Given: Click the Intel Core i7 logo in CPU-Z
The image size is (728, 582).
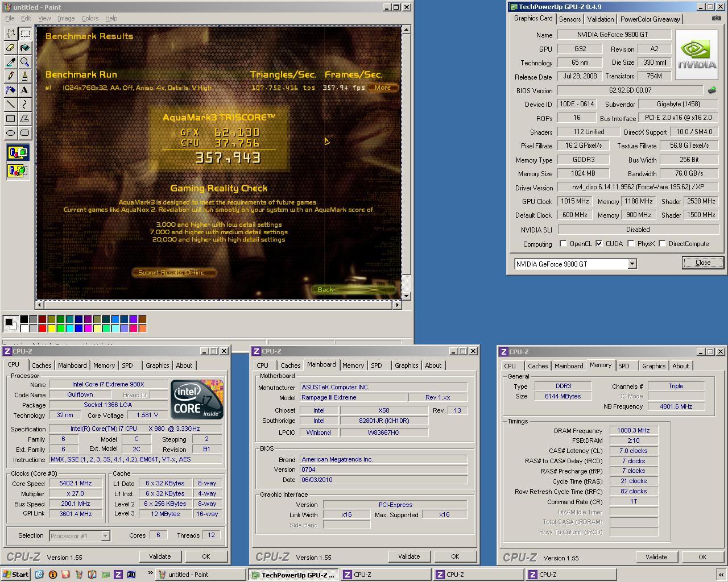Looking at the screenshot, I should pos(197,400).
